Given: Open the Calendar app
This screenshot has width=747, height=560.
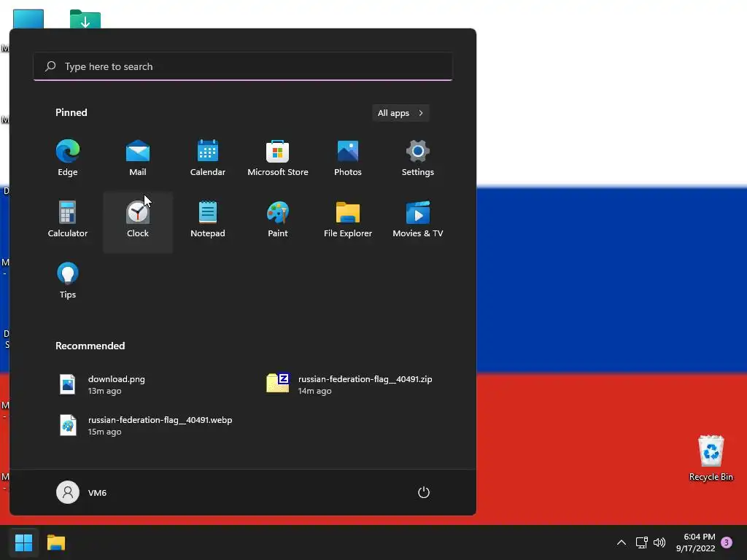Looking at the screenshot, I should point(208,158).
